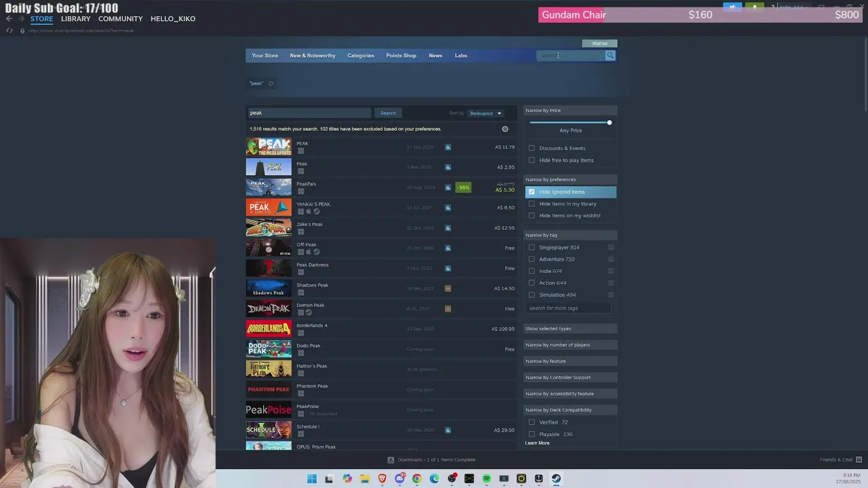Screen dimensions: 868x488
Task: Open the Labs menu item
Action: click(x=461, y=56)
